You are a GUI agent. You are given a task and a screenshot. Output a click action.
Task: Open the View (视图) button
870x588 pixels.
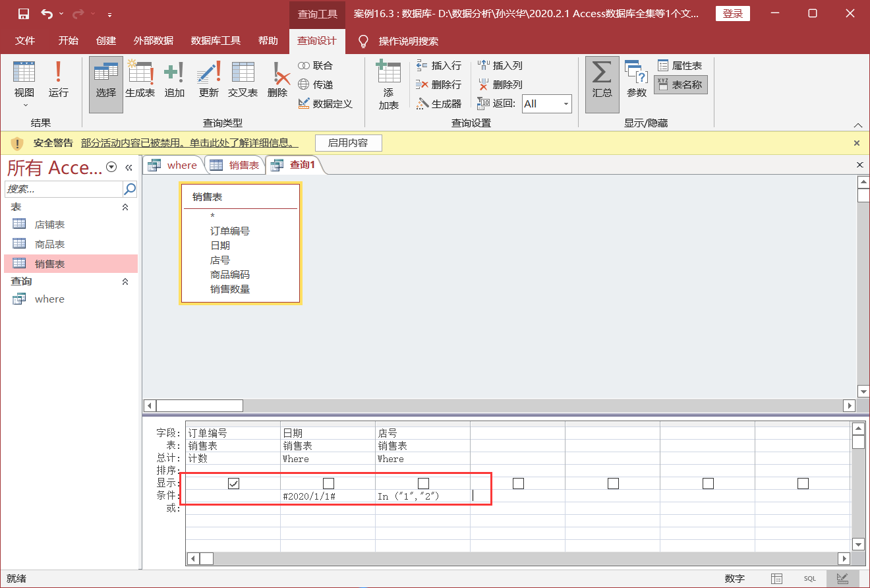click(24, 83)
